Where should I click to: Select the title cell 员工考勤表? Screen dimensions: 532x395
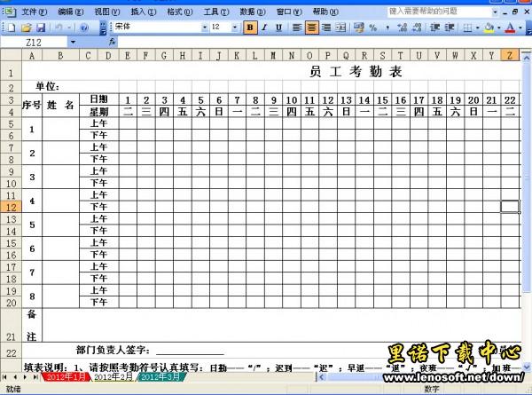[x=356, y=72]
